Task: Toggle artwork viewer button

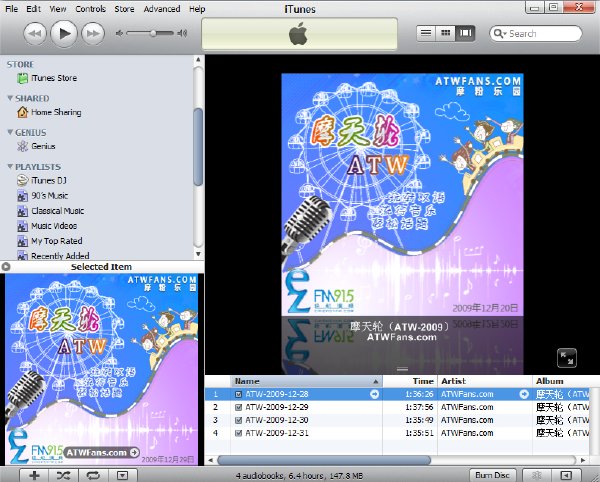Action: point(122,475)
